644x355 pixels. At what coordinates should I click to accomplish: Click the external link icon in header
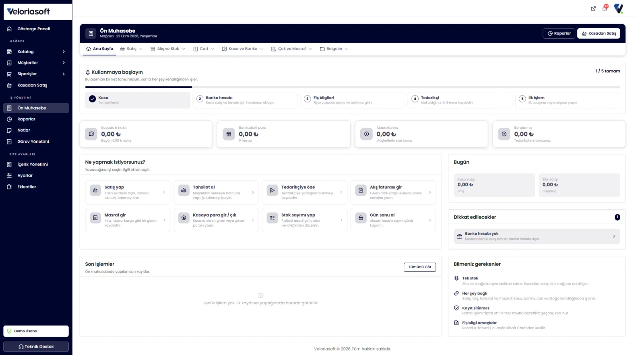(593, 8)
